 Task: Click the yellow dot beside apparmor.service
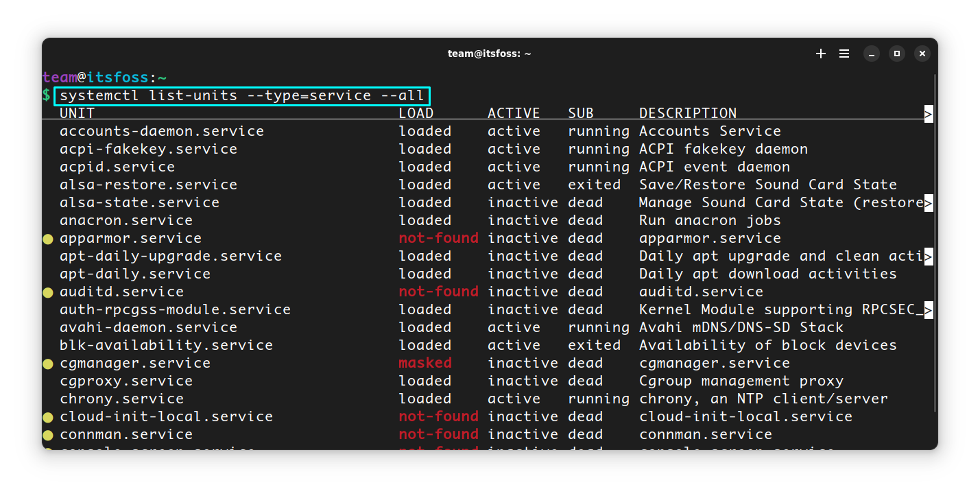(47, 239)
